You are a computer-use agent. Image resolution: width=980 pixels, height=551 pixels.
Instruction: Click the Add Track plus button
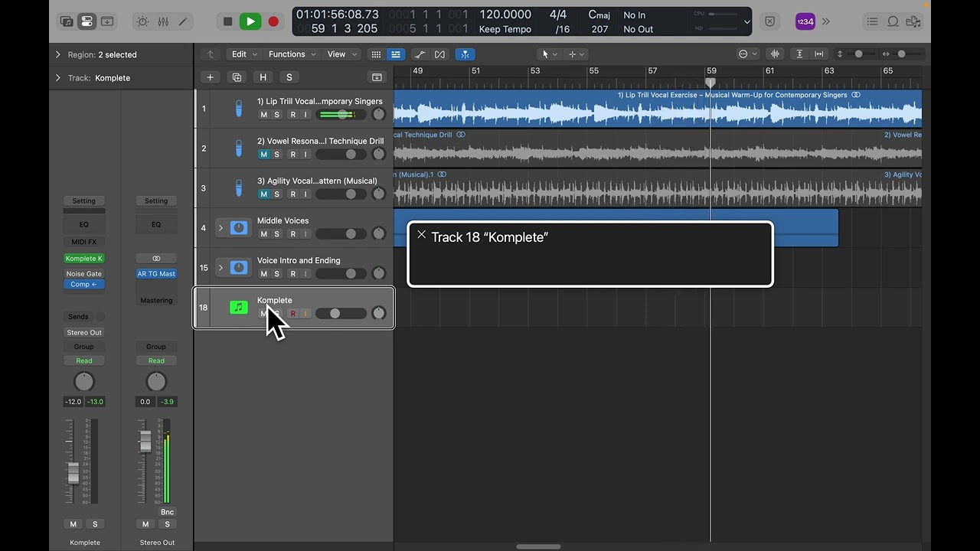[x=210, y=77]
